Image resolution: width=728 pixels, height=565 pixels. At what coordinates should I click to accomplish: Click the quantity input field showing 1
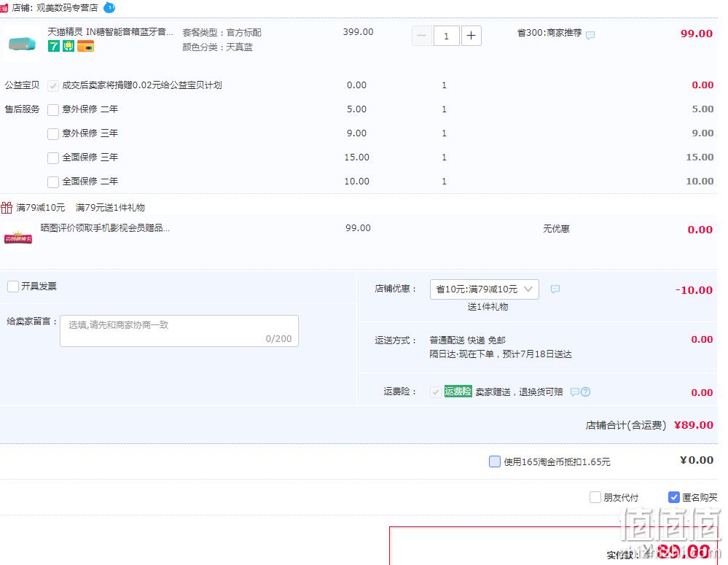(446, 36)
